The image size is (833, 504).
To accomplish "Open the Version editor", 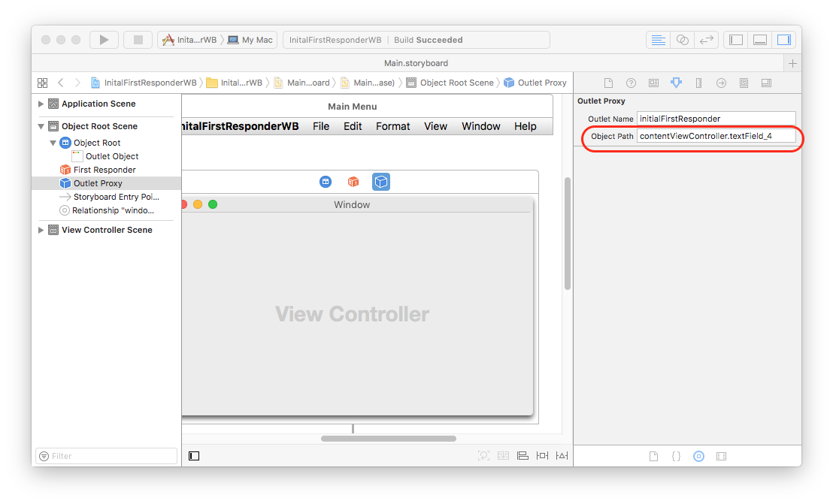I will 706,40.
